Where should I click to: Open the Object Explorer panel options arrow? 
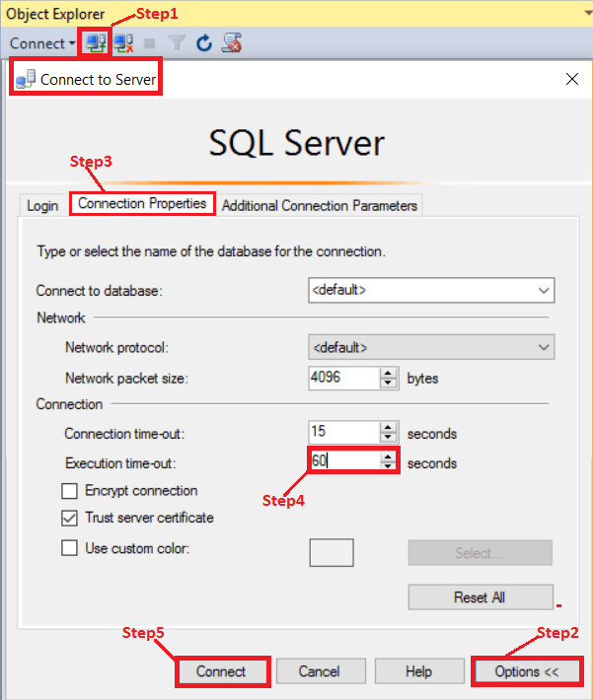pyautogui.click(x=588, y=13)
